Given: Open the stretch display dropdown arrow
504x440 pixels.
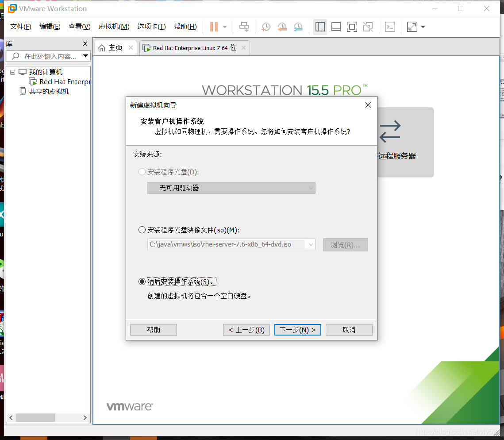Looking at the screenshot, I should click(x=423, y=27).
